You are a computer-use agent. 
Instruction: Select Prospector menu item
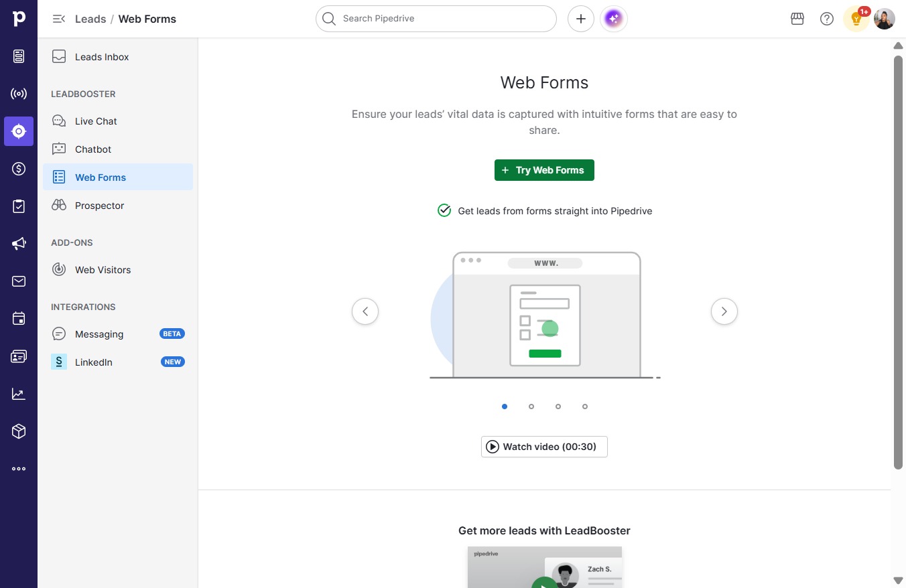pos(118,206)
